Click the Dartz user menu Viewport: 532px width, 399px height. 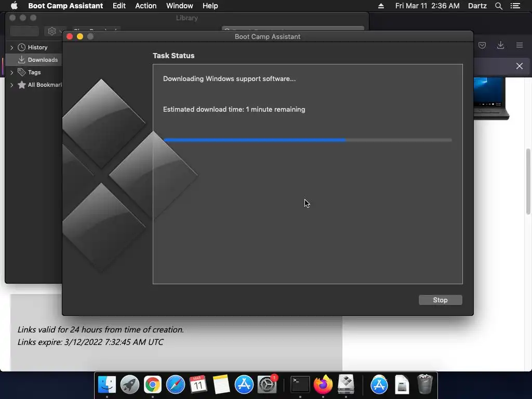click(477, 6)
